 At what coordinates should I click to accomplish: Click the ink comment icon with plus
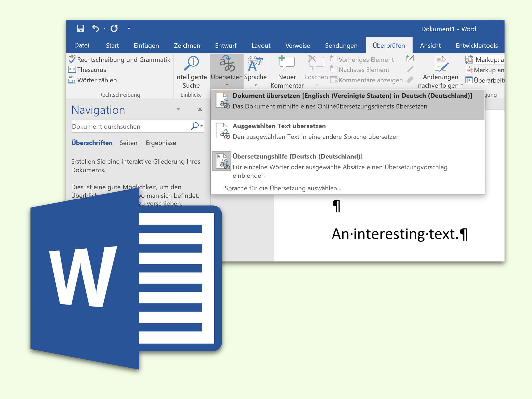click(x=410, y=59)
